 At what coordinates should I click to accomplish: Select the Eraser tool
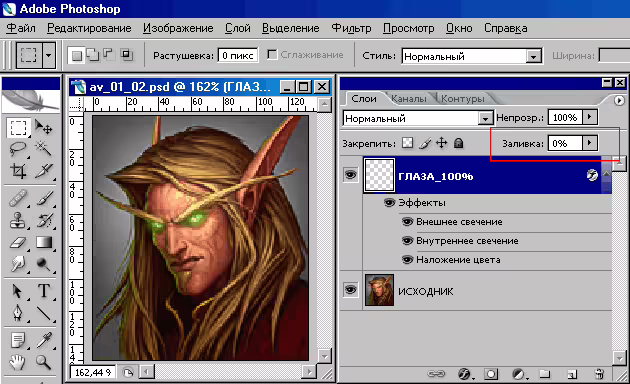click(18, 242)
